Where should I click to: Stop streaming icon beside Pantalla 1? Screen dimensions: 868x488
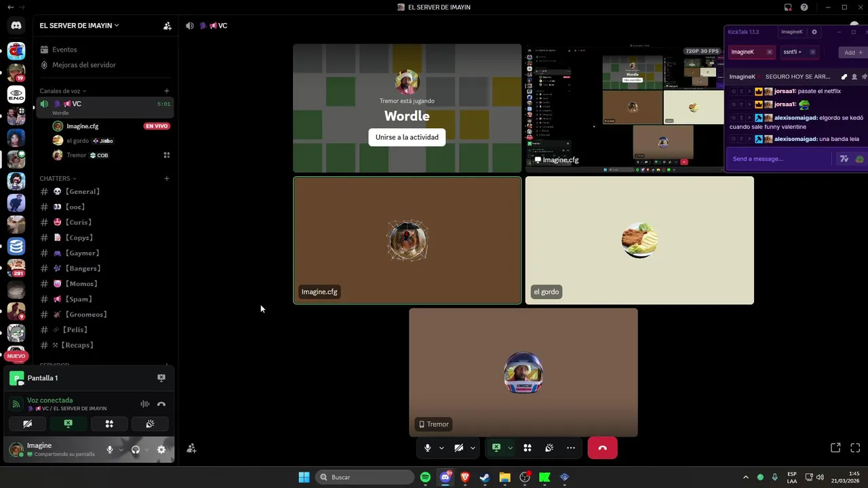[x=161, y=378]
